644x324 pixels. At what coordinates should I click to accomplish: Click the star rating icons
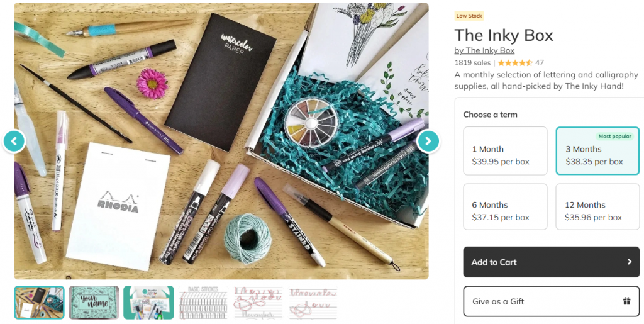tap(515, 63)
